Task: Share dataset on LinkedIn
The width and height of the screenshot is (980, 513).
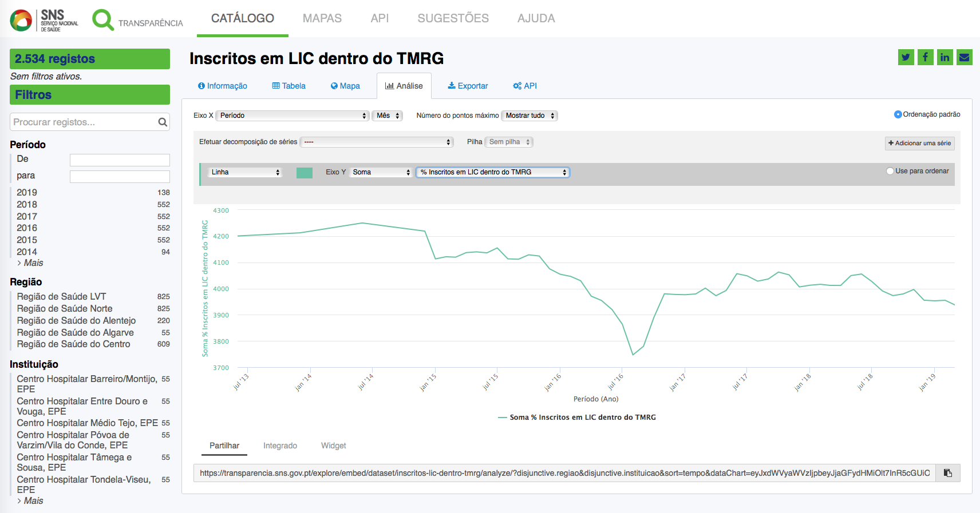Action: click(x=945, y=57)
